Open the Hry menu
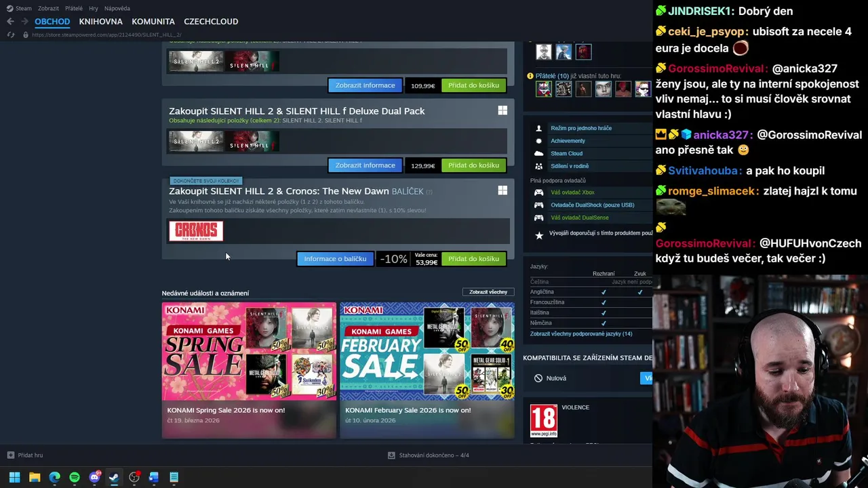 click(x=94, y=8)
